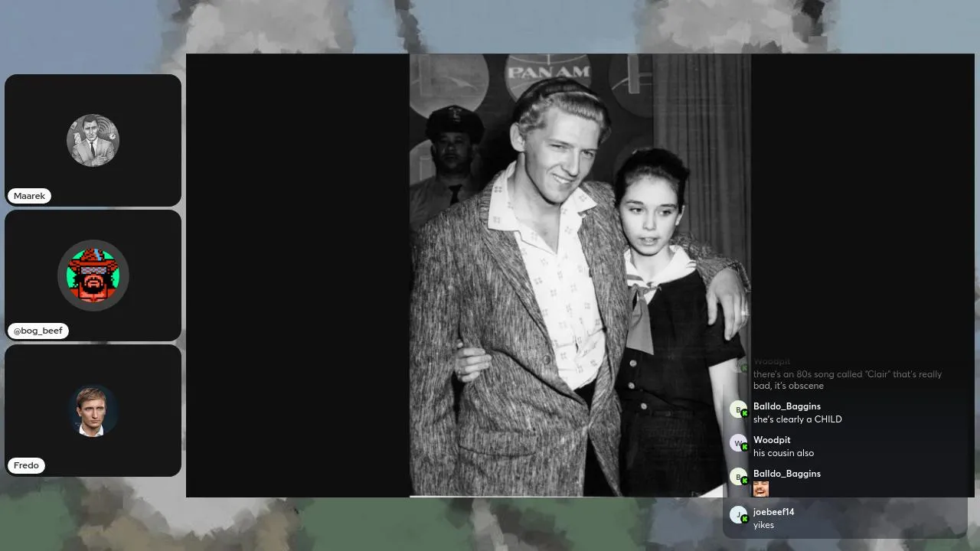
Task: Click joebeef14's chat avatar
Action: (738, 515)
